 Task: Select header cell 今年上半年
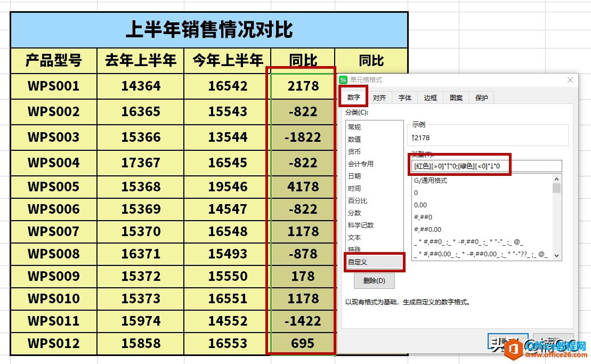pos(227,61)
